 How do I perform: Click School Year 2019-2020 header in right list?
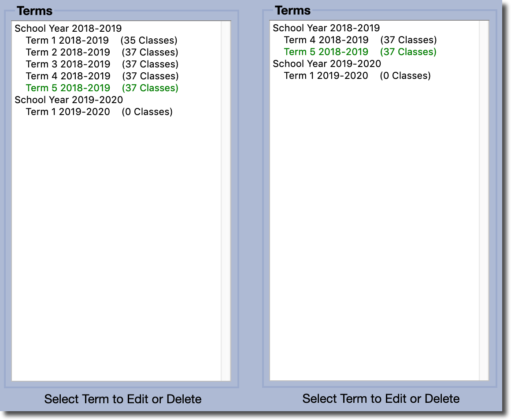pyautogui.click(x=326, y=64)
